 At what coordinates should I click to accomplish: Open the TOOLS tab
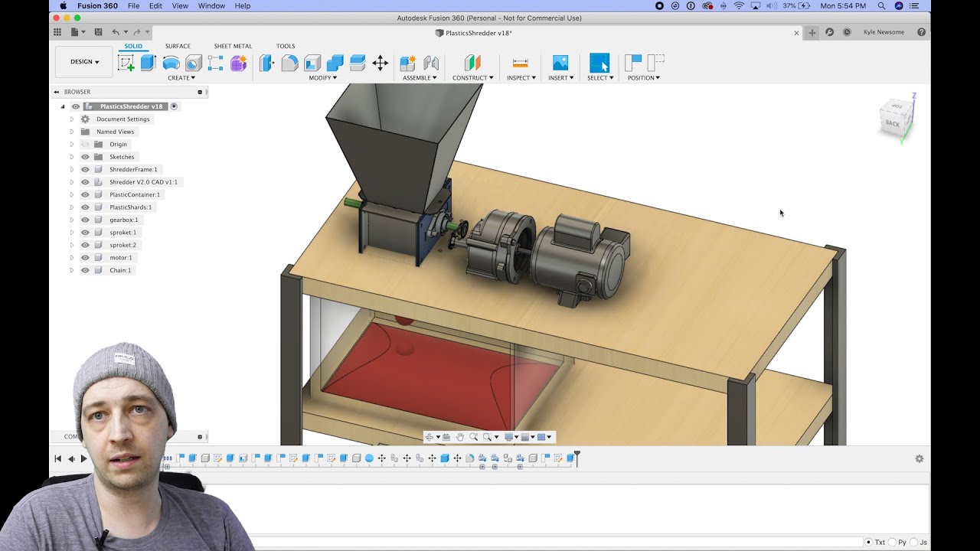pyautogui.click(x=286, y=46)
